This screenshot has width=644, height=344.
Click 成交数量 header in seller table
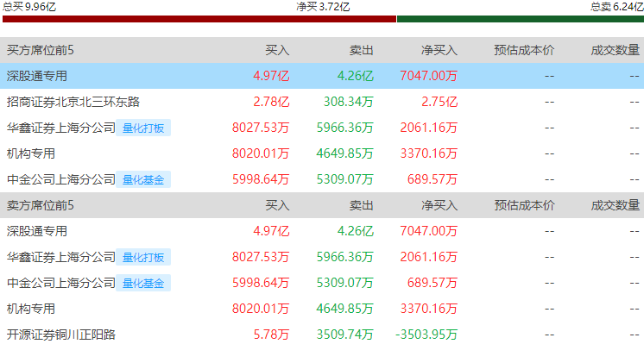616,205
